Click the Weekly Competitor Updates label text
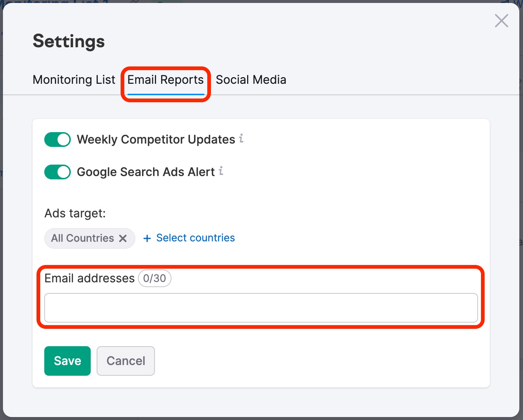The image size is (523, 420). 156,140
